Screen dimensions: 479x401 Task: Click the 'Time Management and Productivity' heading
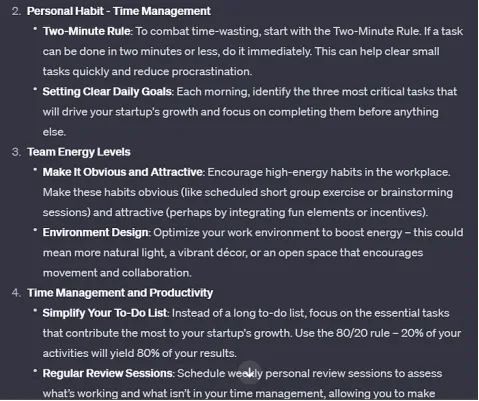[x=120, y=293]
